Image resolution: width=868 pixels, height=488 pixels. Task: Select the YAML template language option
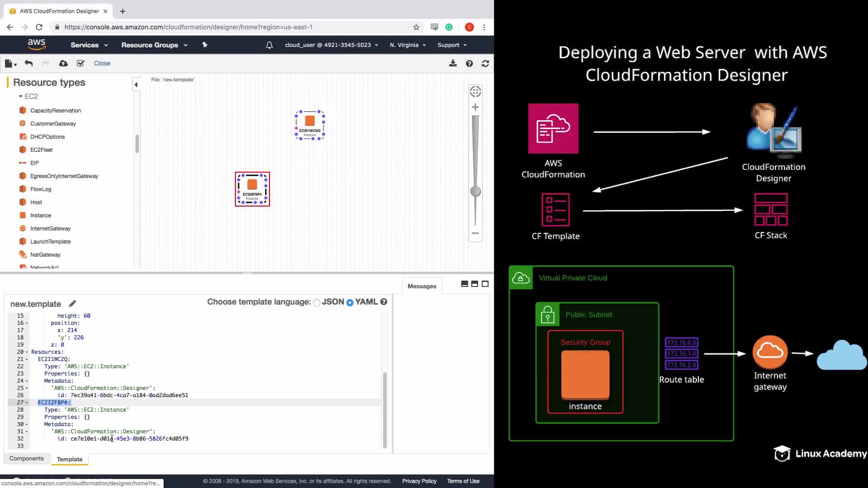coord(349,302)
